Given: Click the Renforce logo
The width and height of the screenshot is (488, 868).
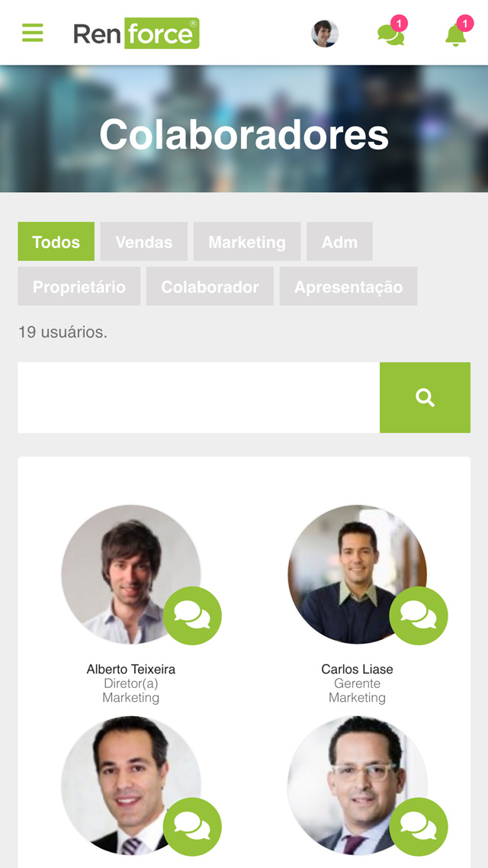Looking at the screenshot, I should click(x=136, y=34).
